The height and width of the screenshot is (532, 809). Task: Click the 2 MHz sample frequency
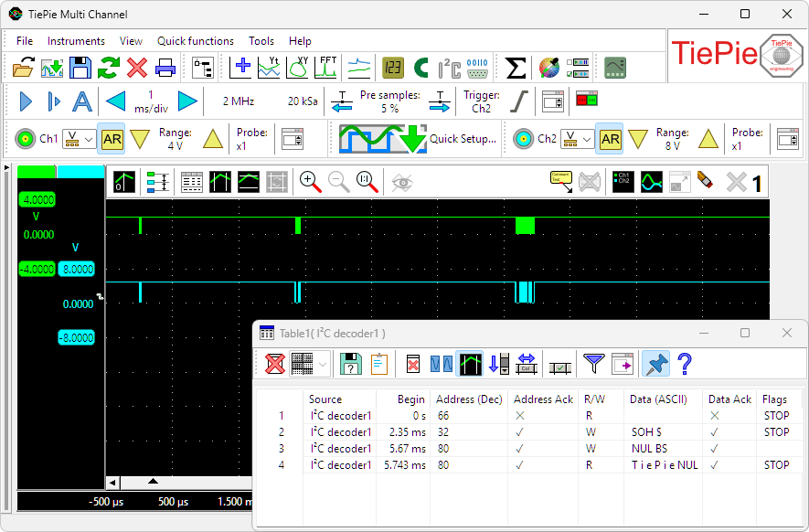coord(239,101)
